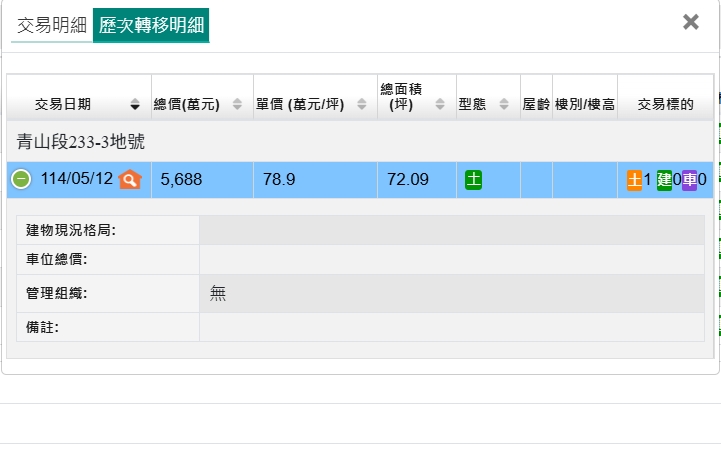Click the 樓別/樓高 column header
721x451 pixels.
tap(584, 104)
